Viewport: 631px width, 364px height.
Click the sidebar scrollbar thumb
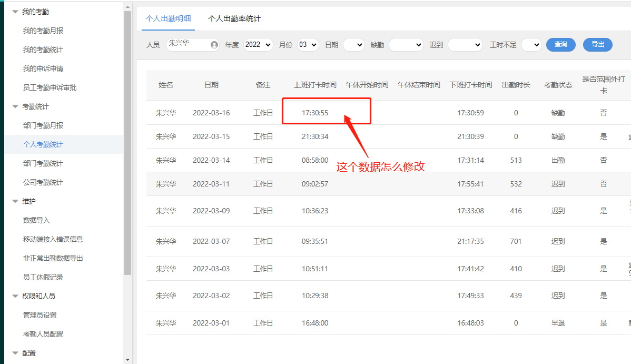pyautogui.click(x=127, y=143)
